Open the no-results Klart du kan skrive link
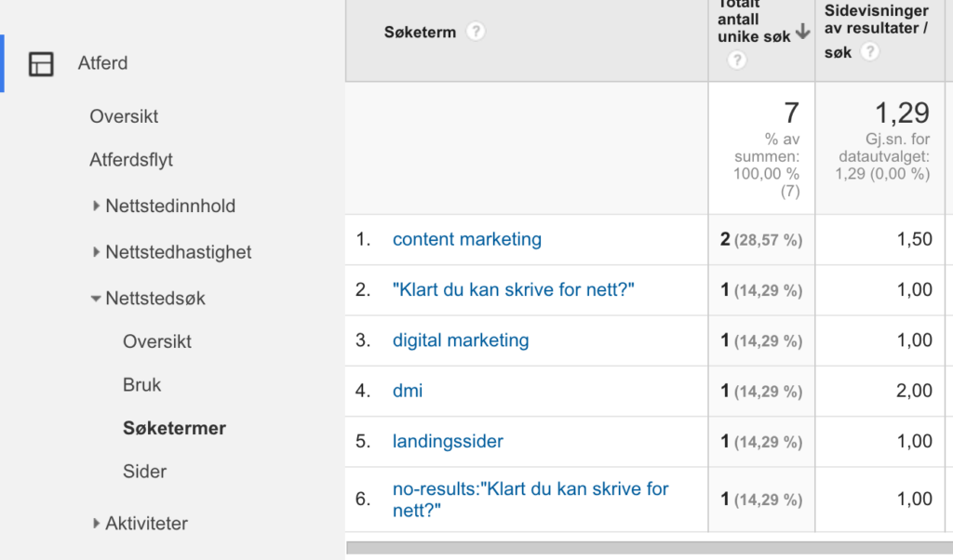The image size is (953, 560). tap(530, 500)
